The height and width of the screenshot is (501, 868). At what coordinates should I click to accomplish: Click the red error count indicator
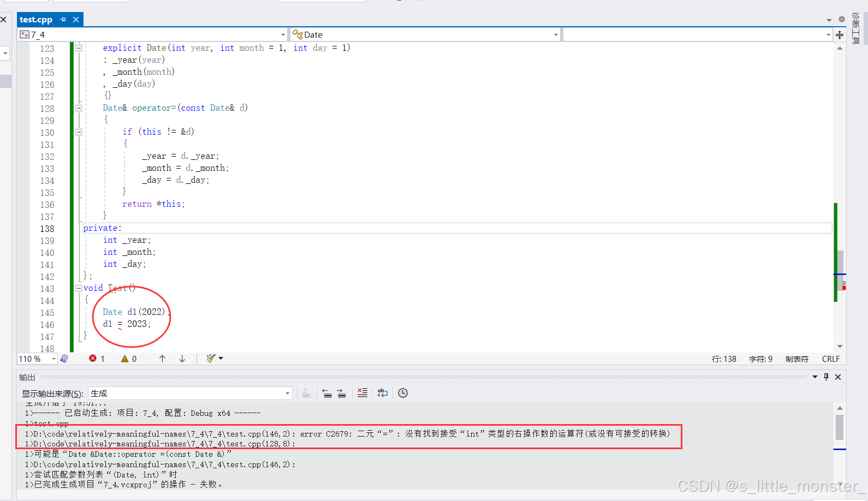pos(97,359)
